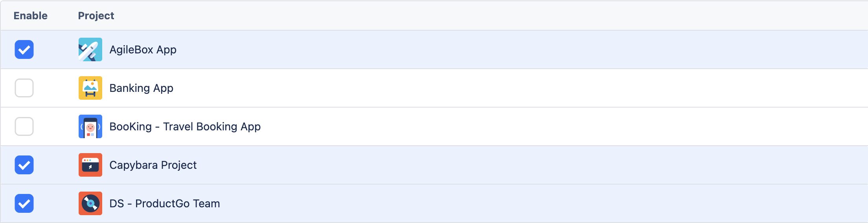Untick the DS - ProductGo Team checkbox
This screenshot has height=223, width=868.
[24, 203]
